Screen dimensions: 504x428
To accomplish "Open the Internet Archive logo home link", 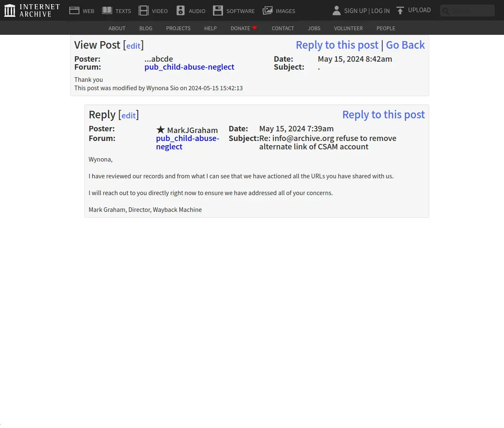I will click(x=32, y=10).
